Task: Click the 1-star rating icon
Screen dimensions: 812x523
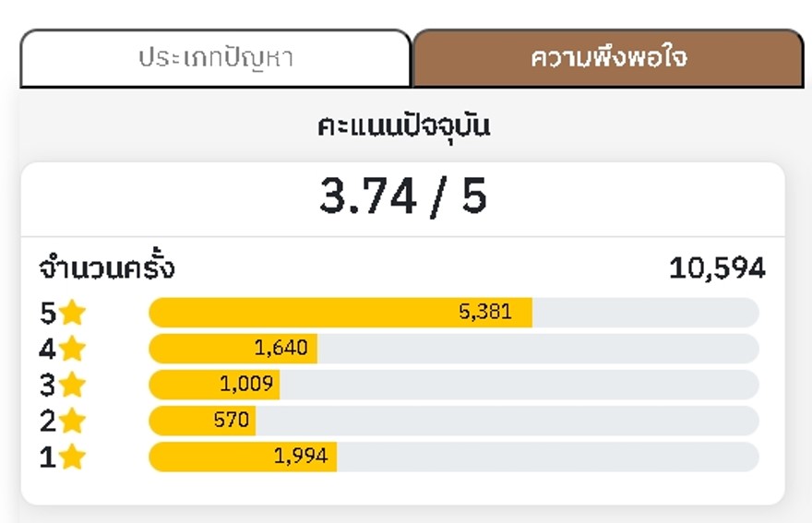Action: tap(72, 457)
